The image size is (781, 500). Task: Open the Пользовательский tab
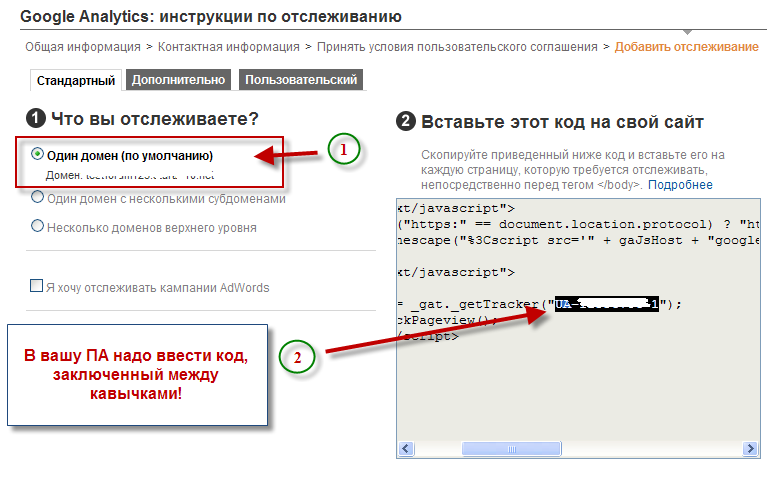(301, 80)
